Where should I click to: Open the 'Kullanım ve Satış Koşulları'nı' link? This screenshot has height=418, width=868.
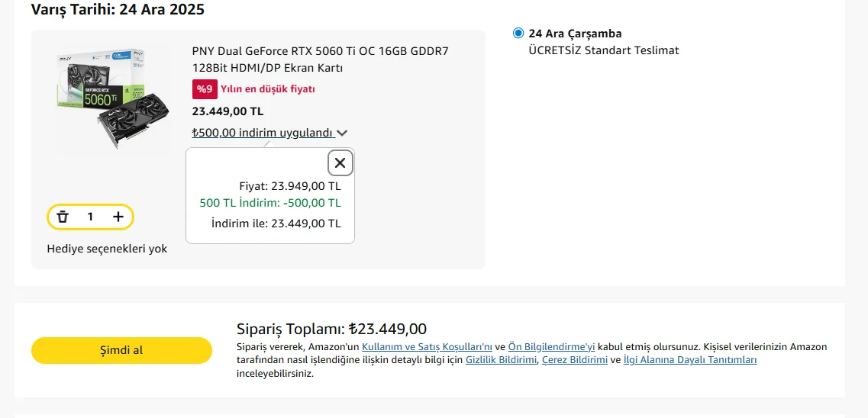pyautogui.click(x=427, y=346)
